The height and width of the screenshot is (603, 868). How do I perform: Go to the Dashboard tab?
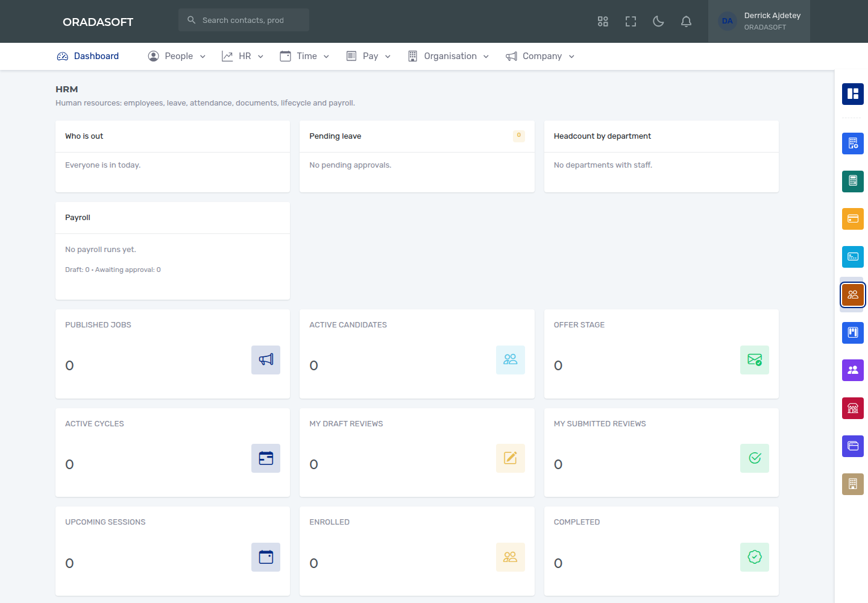pyautogui.click(x=88, y=56)
